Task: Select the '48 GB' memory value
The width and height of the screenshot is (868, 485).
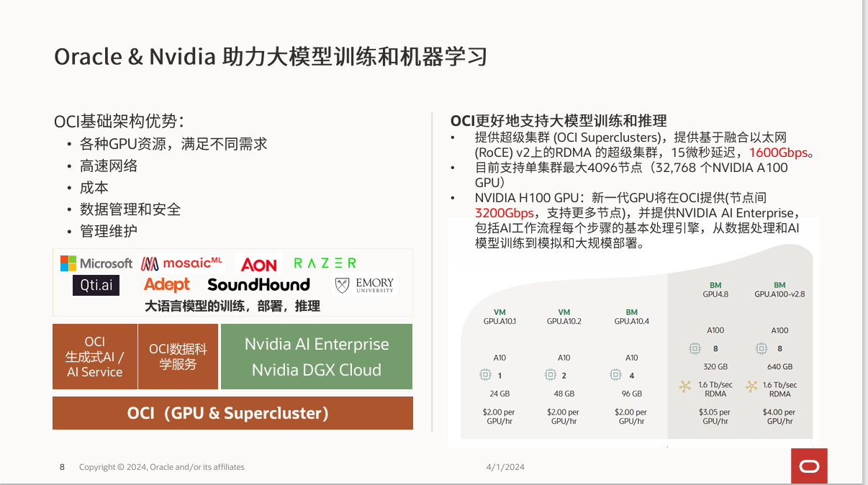Action: coord(564,394)
